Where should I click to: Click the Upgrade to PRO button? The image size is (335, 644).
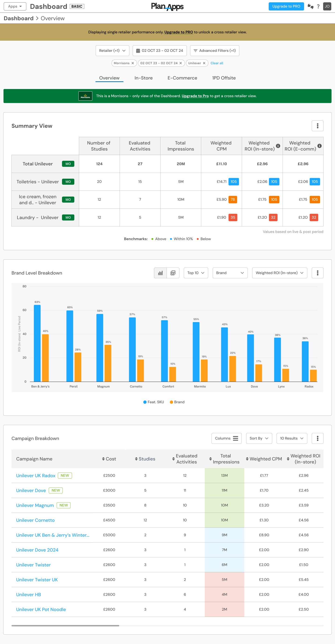286,6
